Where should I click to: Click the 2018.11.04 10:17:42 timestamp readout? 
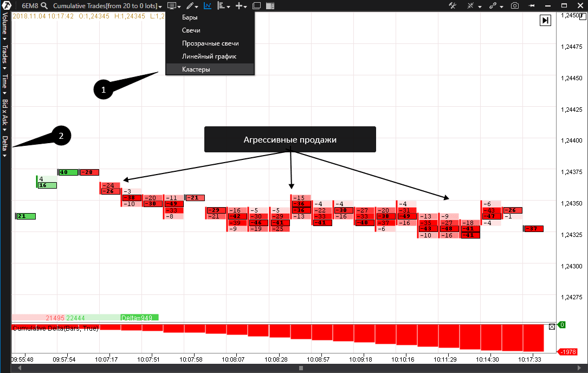pyautogui.click(x=43, y=16)
